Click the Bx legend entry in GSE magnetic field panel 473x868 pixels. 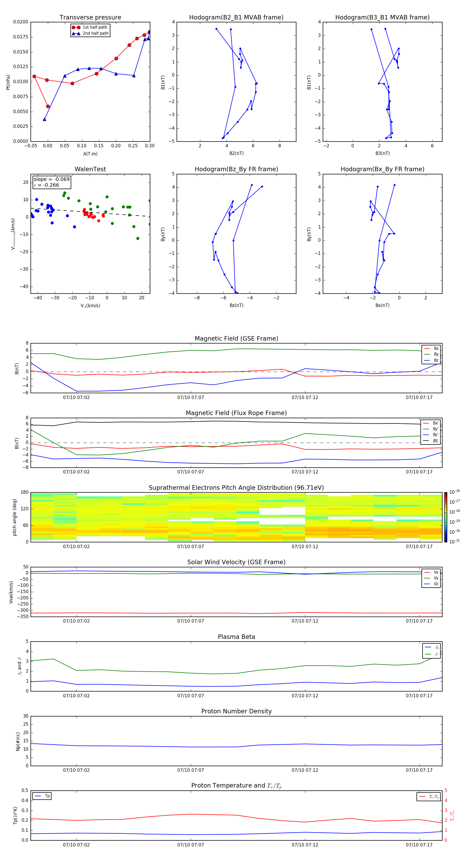click(431, 349)
